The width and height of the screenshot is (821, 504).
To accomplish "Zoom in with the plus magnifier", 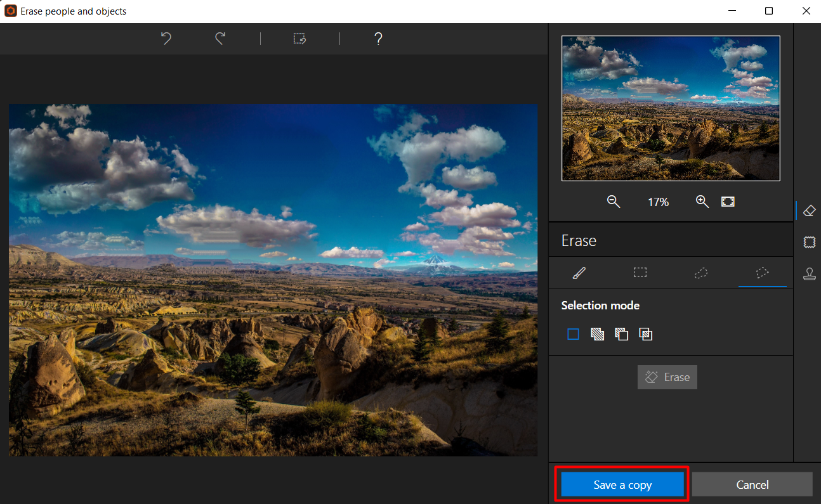I will coord(702,202).
